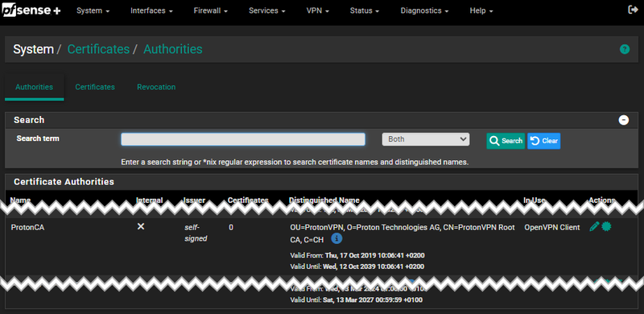Click the ProtonCA distinguished name text
The width and height of the screenshot is (644, 314).
(402, 233)
